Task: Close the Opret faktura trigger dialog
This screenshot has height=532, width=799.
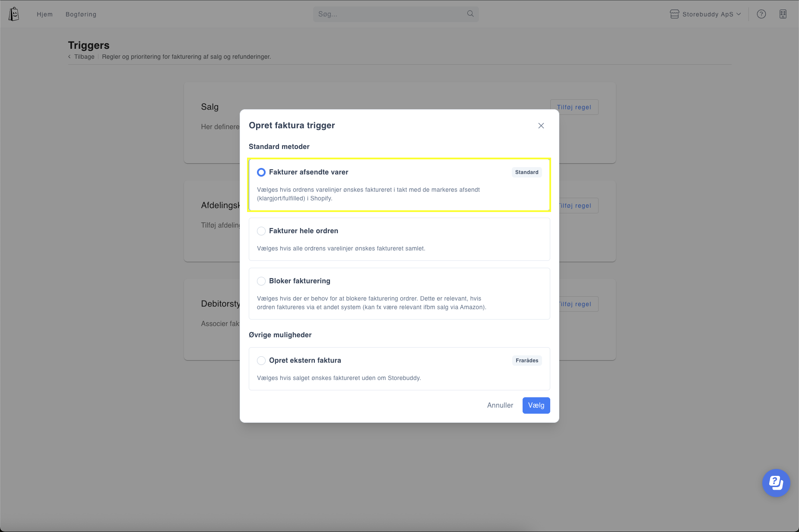Action: pos(541,126)
